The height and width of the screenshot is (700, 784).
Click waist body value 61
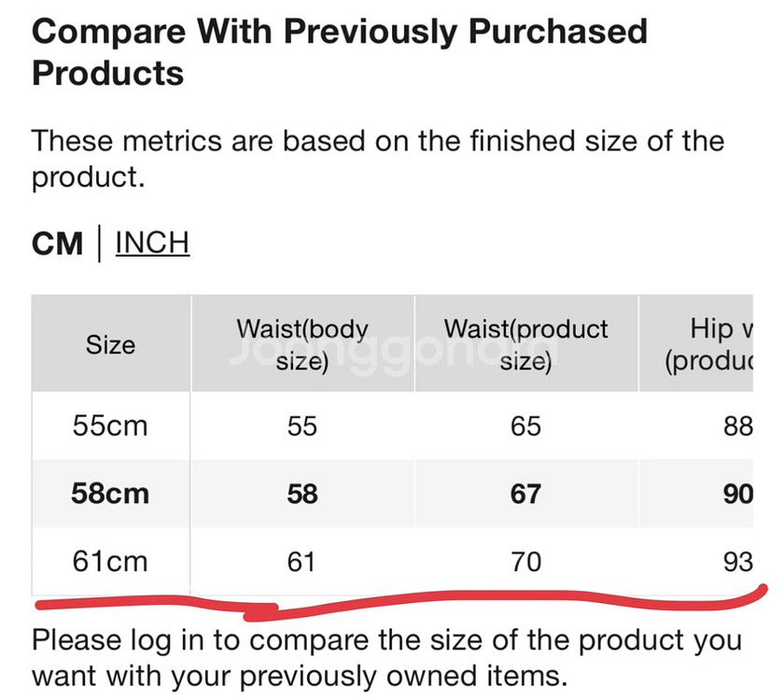point(301,562)
